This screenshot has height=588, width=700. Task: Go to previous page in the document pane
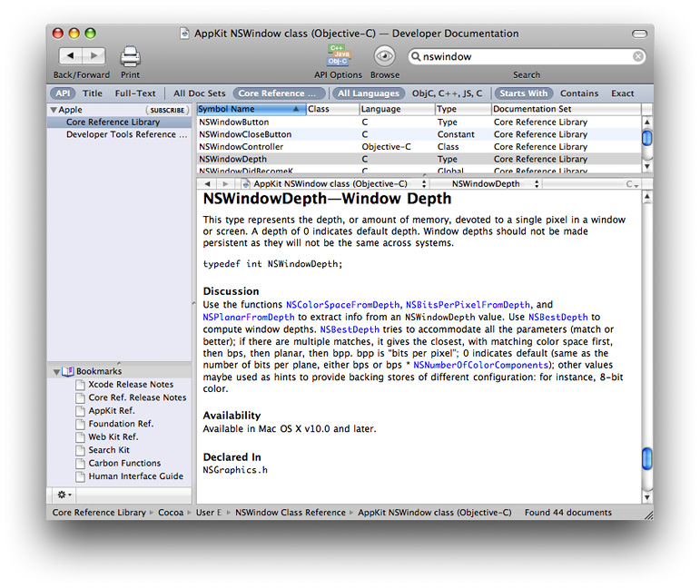click(207, 184)
